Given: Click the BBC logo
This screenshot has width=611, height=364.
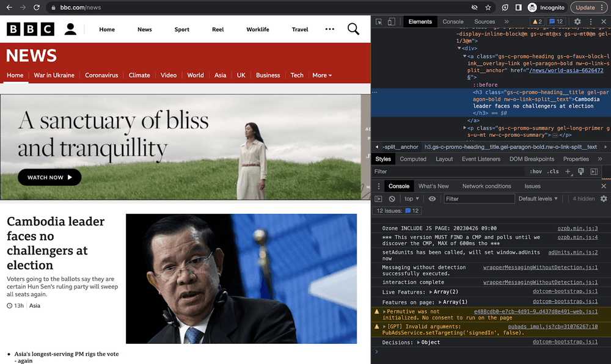Looking at the screenshot, I should (x=31, y=29).
